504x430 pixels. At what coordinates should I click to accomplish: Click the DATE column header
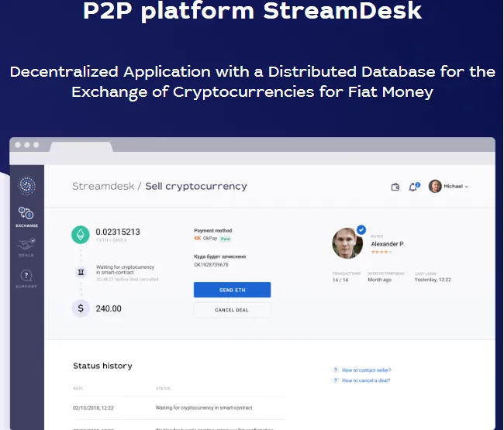[78, 388]
